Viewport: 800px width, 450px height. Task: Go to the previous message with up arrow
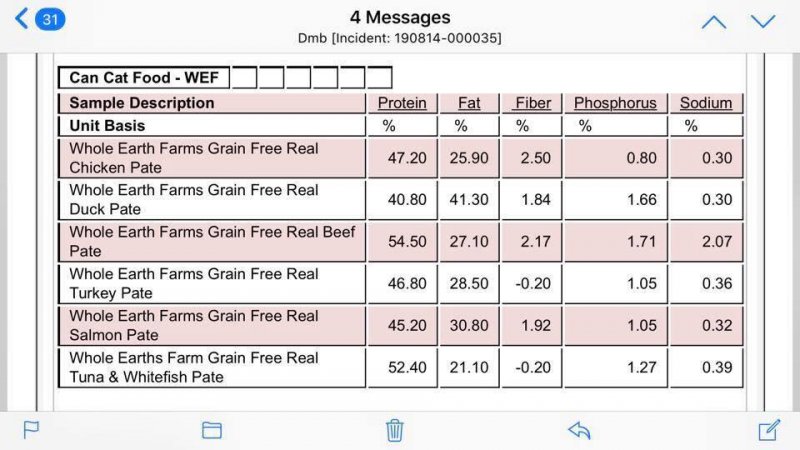click(713, 21)
